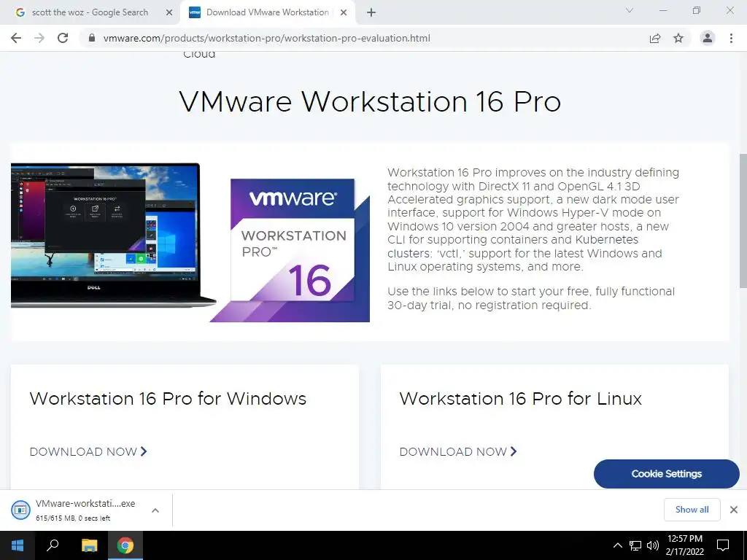Screen dimensions: 747x560
Task: Share this page from the address bar
Action: click(x=655, y=38)
